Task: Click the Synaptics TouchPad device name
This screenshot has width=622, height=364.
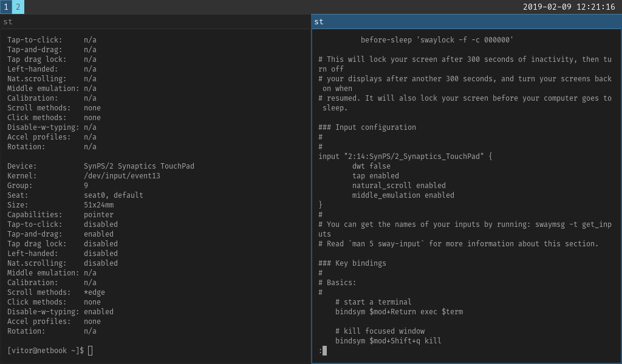Action: [x=139, y=166]
